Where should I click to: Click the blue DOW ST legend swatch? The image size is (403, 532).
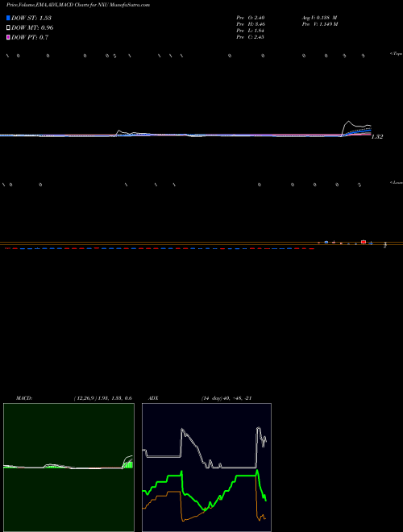[x=8, y=18]
